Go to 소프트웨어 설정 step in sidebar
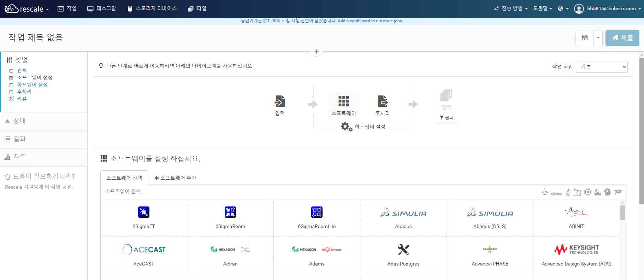 pos(35,77)
